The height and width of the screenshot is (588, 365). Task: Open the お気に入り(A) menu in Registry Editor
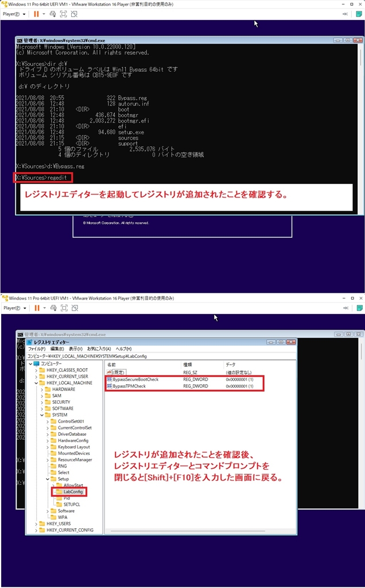point(99,349)
